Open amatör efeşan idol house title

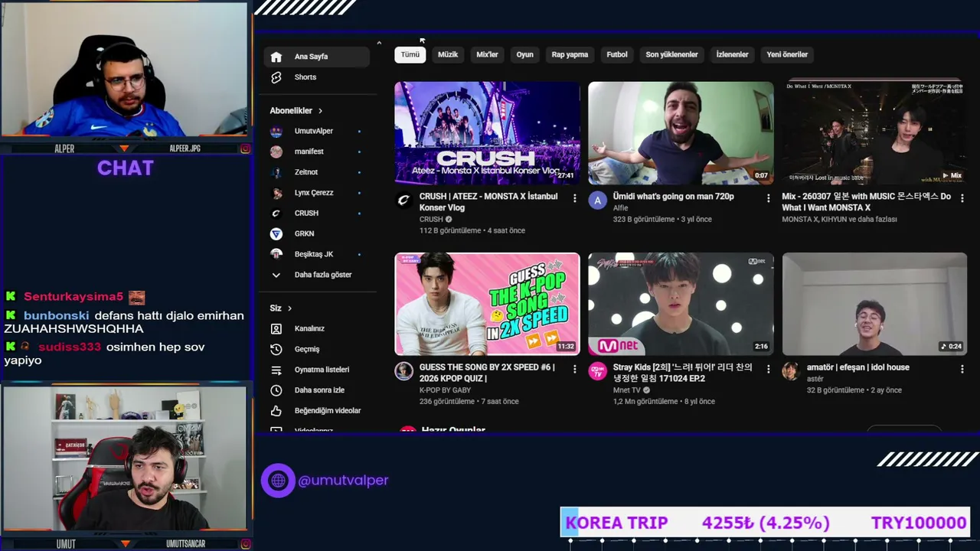click(857, 367)
